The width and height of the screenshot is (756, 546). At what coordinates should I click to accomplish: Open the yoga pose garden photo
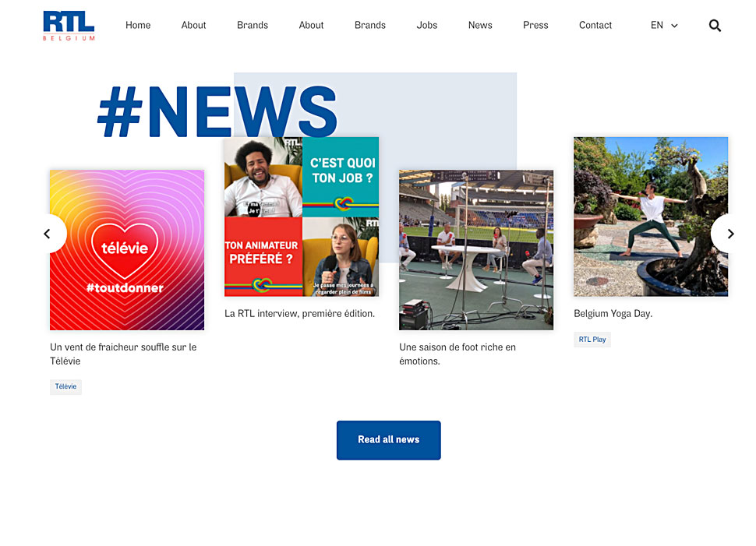click(x=651, y=217)
